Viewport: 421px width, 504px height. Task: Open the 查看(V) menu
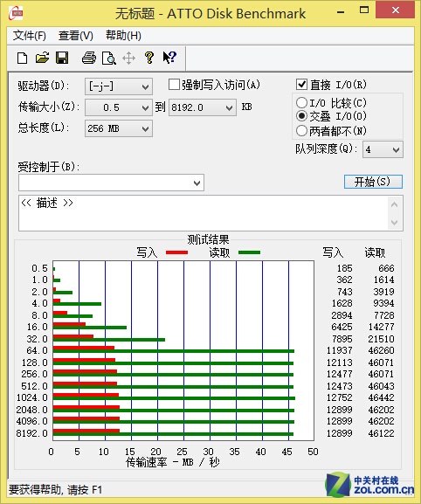tap(75, 35)
